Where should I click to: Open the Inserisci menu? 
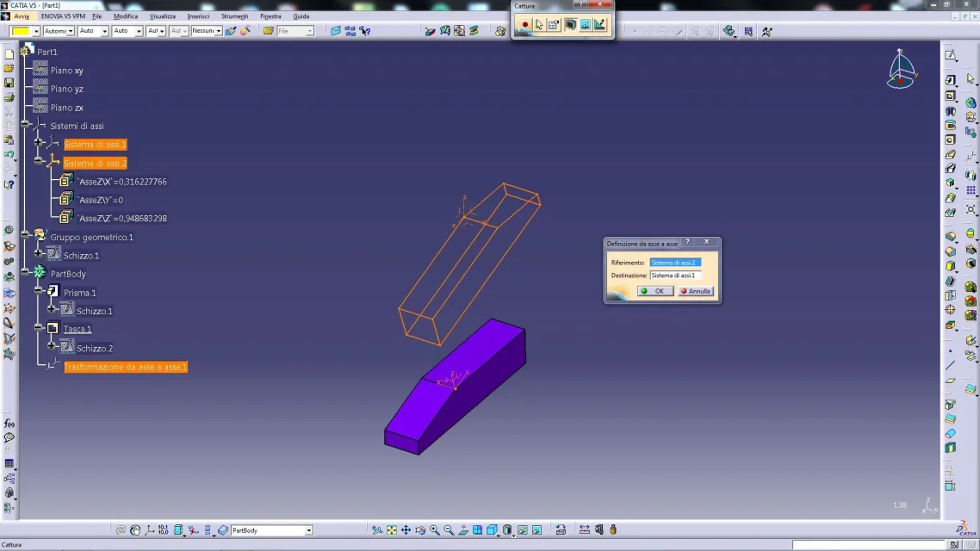[198, 16]
